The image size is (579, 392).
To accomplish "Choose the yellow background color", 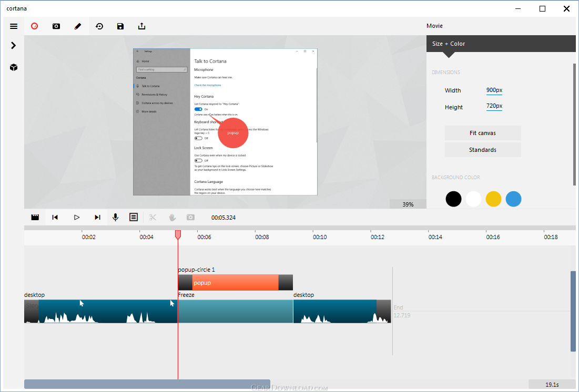I will point(493,199).
